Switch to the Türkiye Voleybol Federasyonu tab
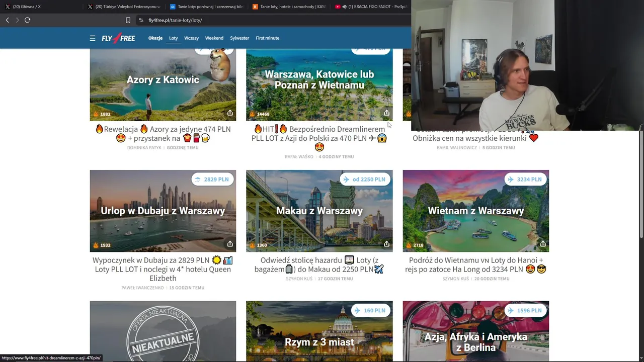 (124, 7)
